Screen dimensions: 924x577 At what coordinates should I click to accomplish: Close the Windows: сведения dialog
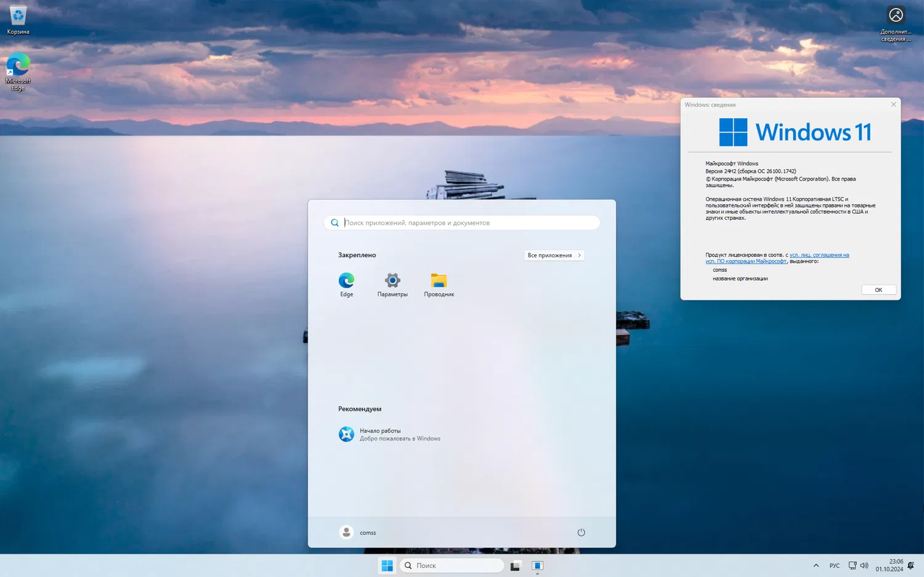tap(893, 105)
